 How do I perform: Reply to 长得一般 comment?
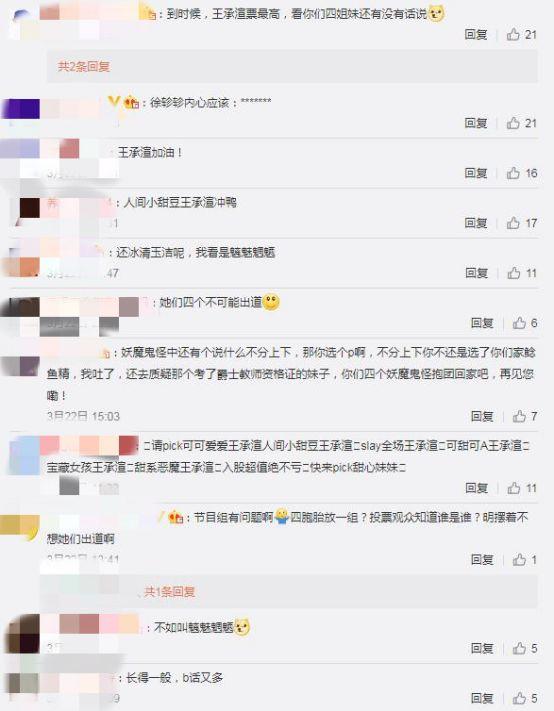(482, 698)
